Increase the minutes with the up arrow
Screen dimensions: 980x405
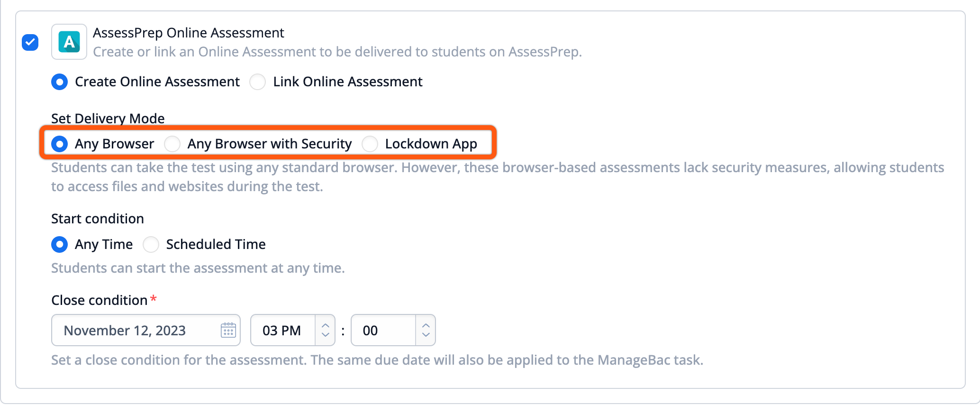[x=426, y=326]
